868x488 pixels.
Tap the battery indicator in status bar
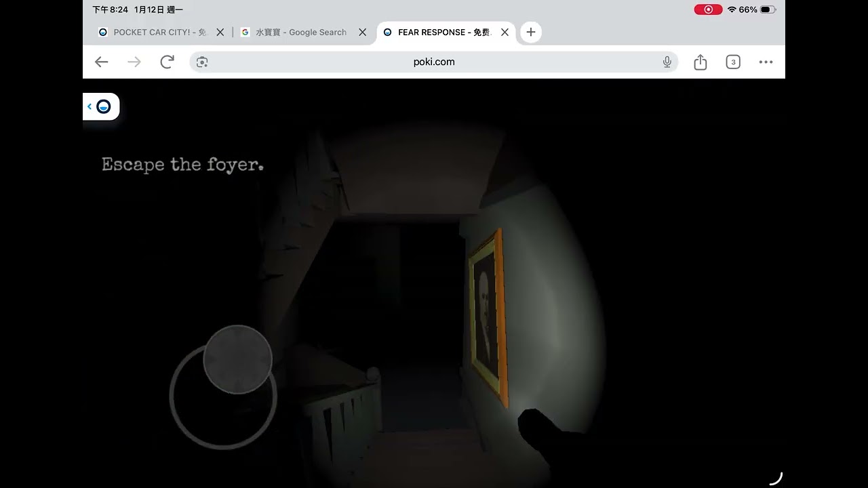(x=768, y=9)
